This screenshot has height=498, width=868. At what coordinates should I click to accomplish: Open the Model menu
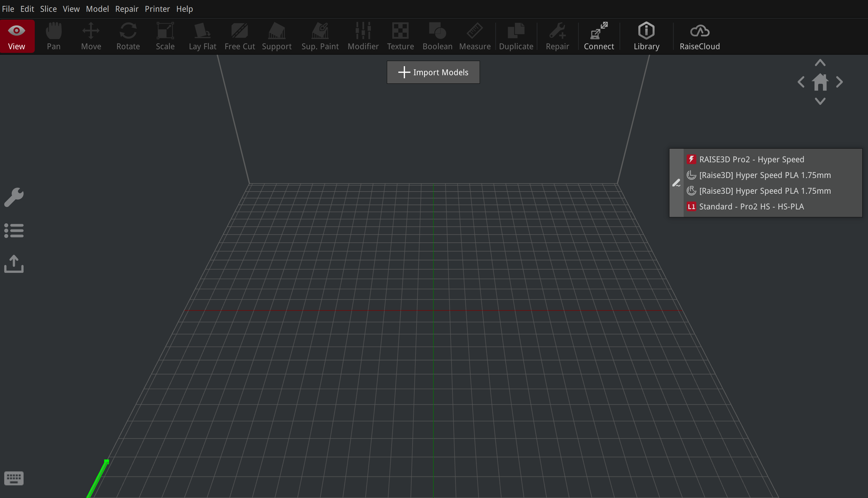[97, 9]
